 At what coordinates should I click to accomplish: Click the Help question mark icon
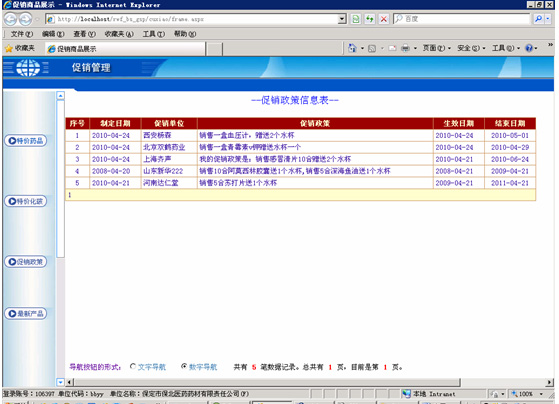(529, 48)
